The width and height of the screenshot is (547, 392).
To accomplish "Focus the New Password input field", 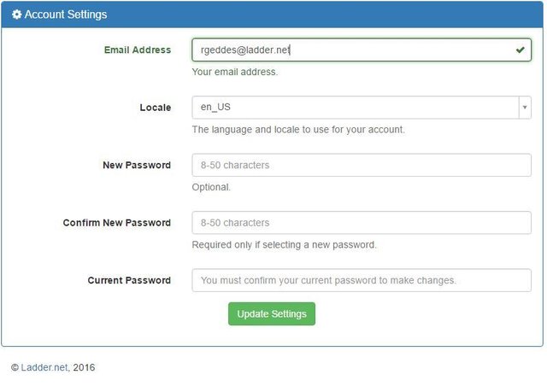I will pyautogui.click(x=361, y=165).
